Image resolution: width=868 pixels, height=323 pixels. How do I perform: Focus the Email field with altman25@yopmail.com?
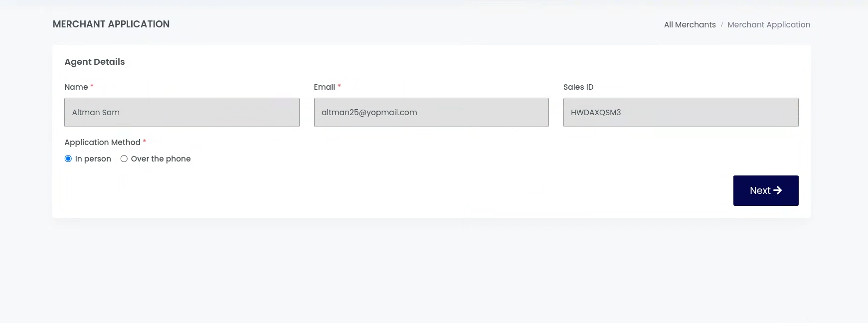(x=431, y=112)
